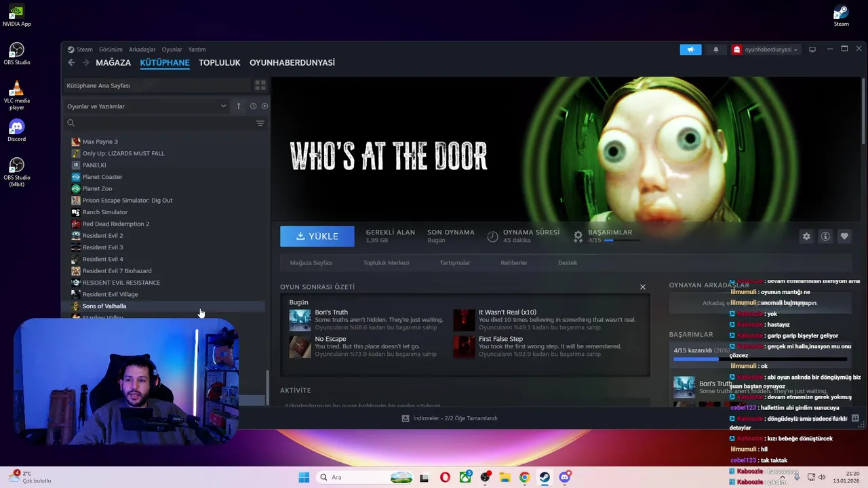868x488 pixels.
Task: Go back with the Steam back arrow
Action: coord(71,62)
